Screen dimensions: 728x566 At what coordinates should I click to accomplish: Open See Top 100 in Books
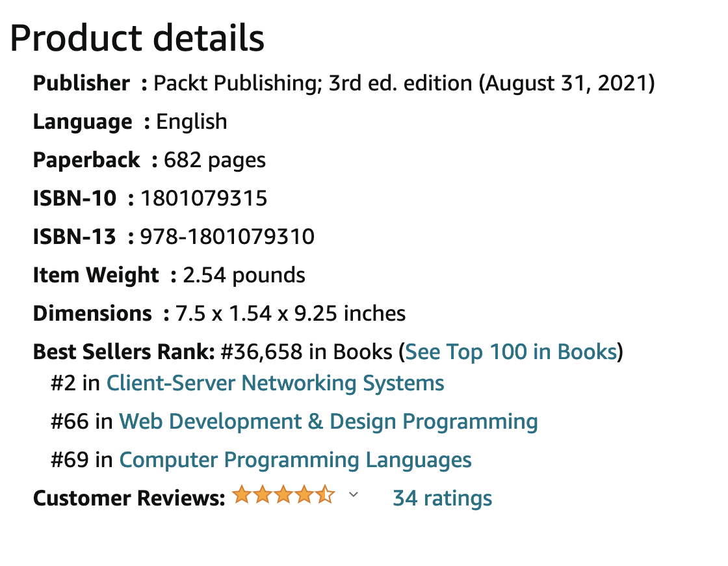(511, 352)
